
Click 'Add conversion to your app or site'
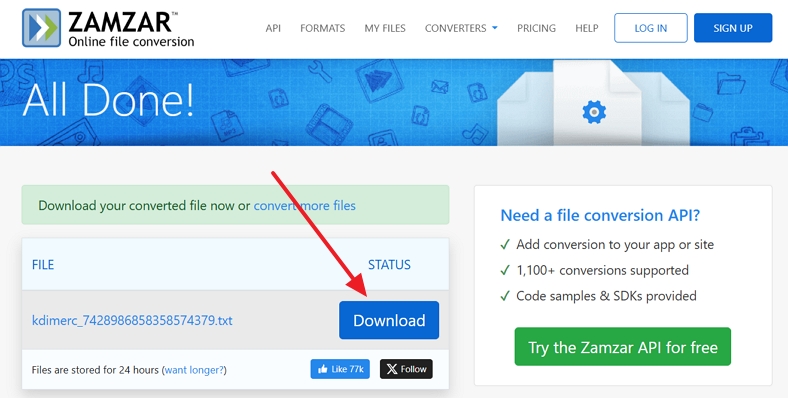tap(615, 245)
